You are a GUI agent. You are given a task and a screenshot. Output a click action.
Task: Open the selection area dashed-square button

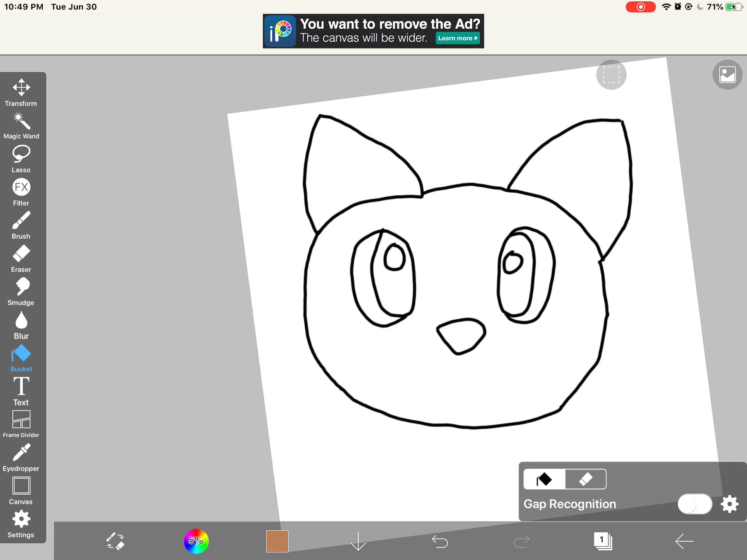(x=611, y=74)
